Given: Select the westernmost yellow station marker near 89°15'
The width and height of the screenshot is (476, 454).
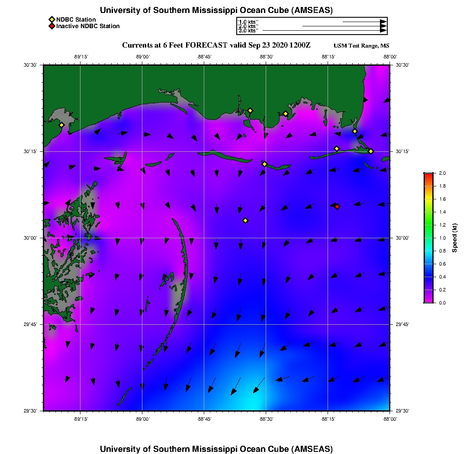Looking at the screenshot, I should click(x=61, y=125).
